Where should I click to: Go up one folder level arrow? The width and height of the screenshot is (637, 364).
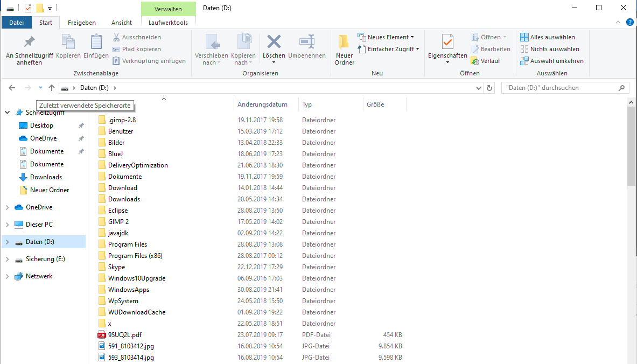coord(52,88)
